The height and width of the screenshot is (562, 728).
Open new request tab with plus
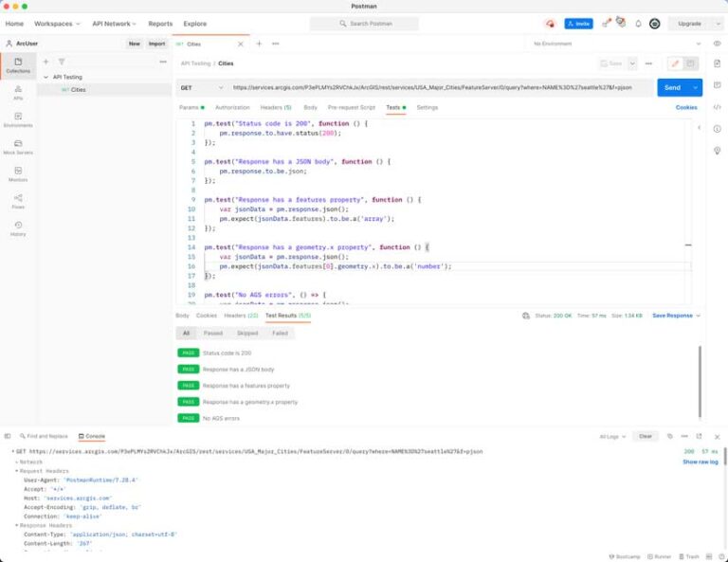coord(259,44)
